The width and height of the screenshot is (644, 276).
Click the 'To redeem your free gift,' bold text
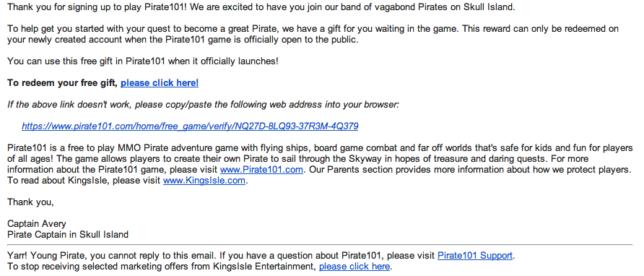click(63, 83)
